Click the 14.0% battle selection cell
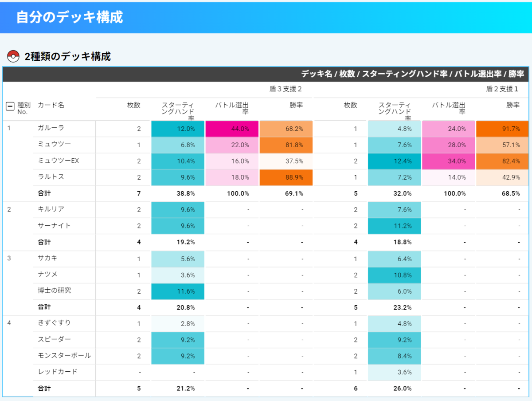Viewport: 532px width, 401px height. 449,177
